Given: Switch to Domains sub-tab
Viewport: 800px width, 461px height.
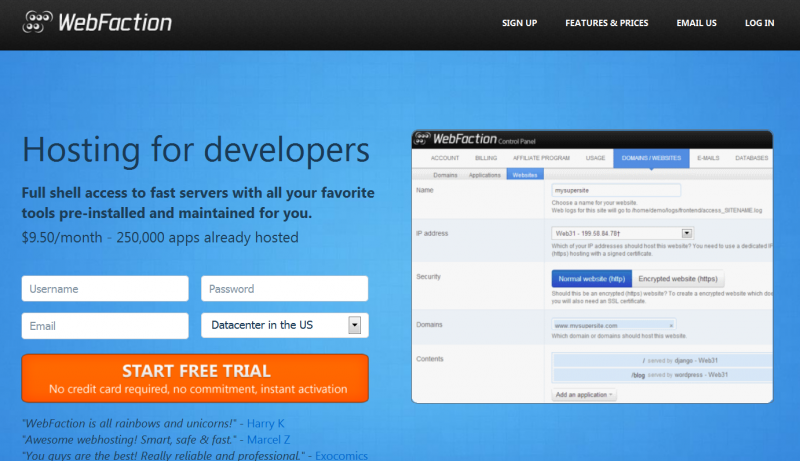Looking at the screenshot, I should pyautogui.click(x=445, y=175).
